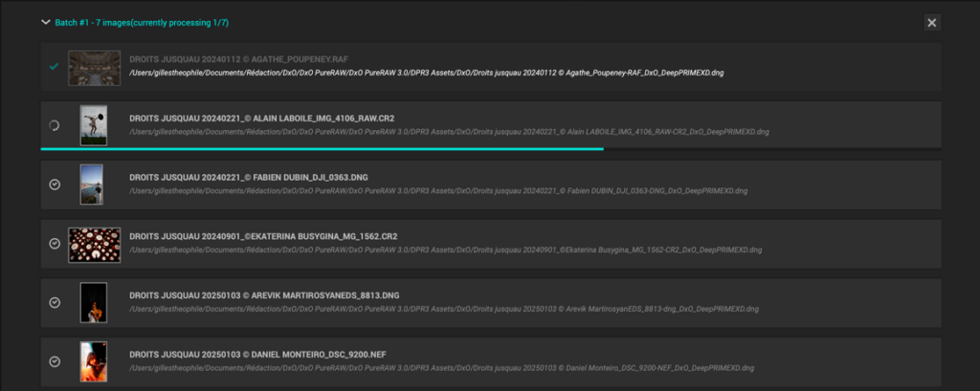This screenshot has width=980, height=391.
Task: Click the output path of Agathe_Poupeney-RAF DNG
Action: coord(427,73)
